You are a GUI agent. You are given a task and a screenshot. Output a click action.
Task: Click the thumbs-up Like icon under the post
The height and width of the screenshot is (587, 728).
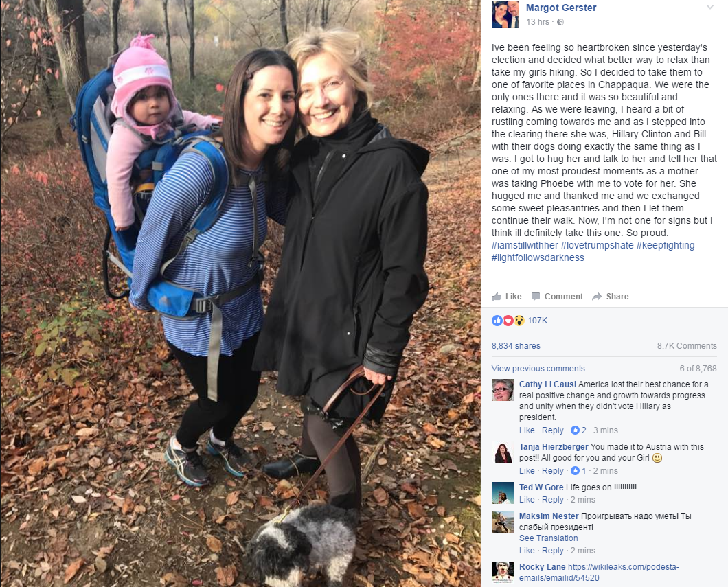coord(497,296)
